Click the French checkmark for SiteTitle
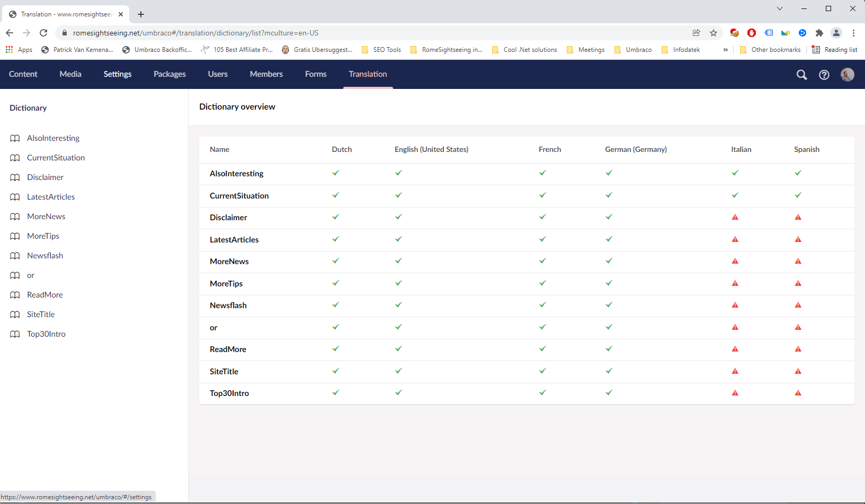This screenshot has height=504, width=865. pos(543,371)
